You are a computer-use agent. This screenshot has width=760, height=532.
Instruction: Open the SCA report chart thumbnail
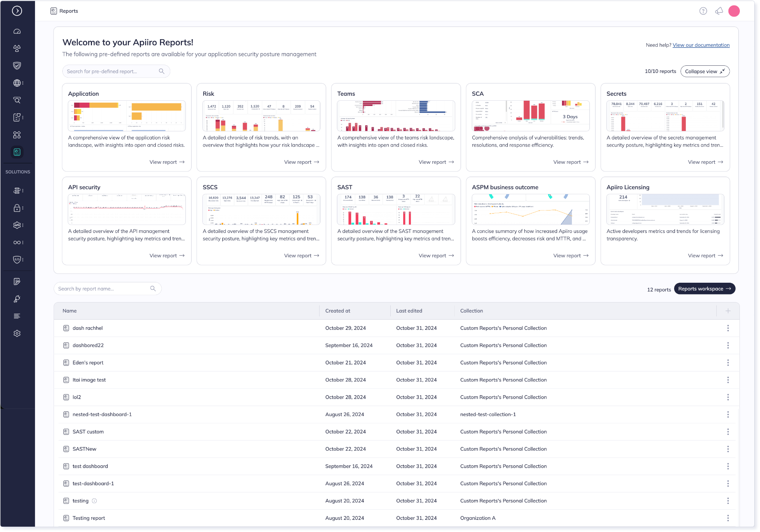pos(530,116)
